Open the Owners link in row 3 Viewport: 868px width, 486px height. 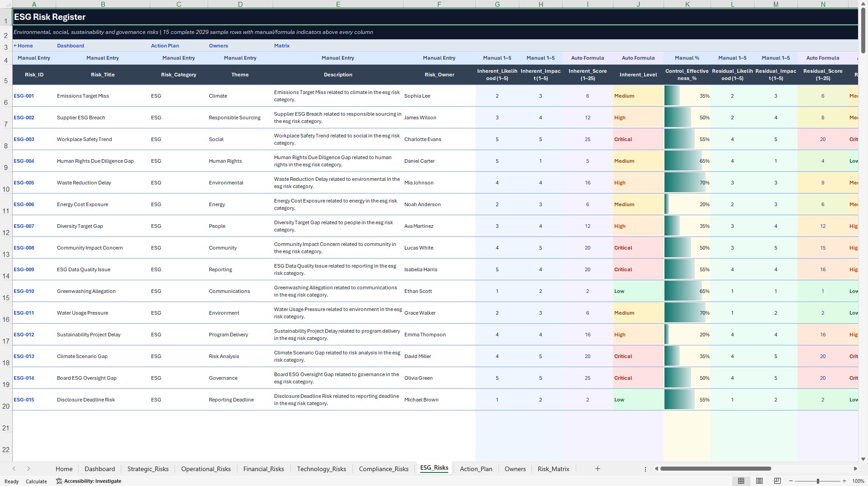coord(218,46)
